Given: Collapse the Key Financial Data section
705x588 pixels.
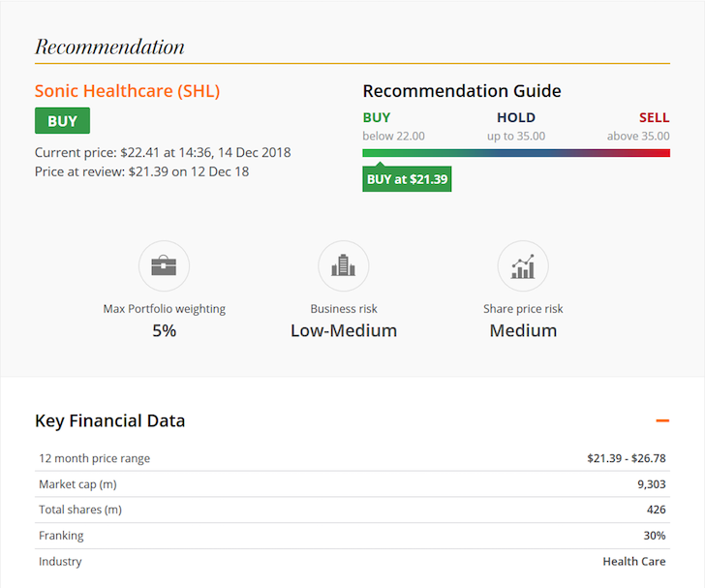Looking at the screenshot, I should 662,420.
